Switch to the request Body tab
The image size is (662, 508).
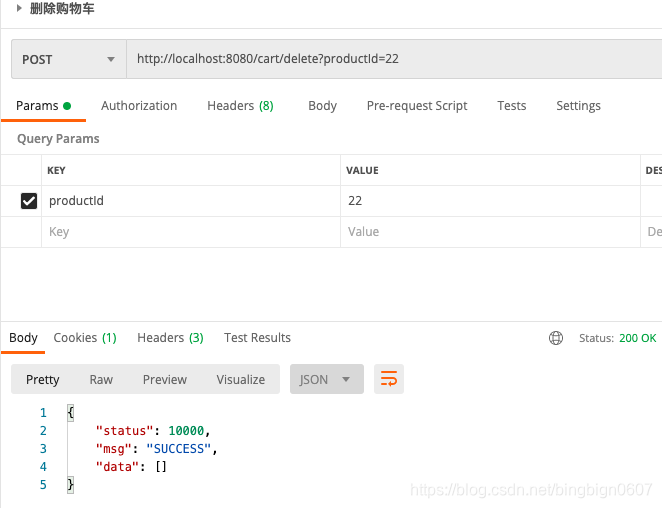[x=323, y=106]
